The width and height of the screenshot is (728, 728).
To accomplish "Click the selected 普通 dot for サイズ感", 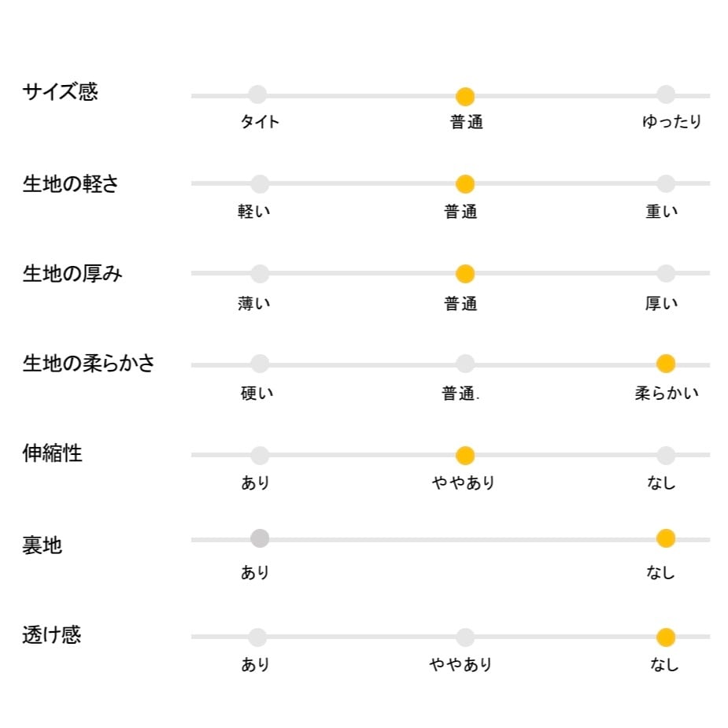I will (x=465, y=97).
